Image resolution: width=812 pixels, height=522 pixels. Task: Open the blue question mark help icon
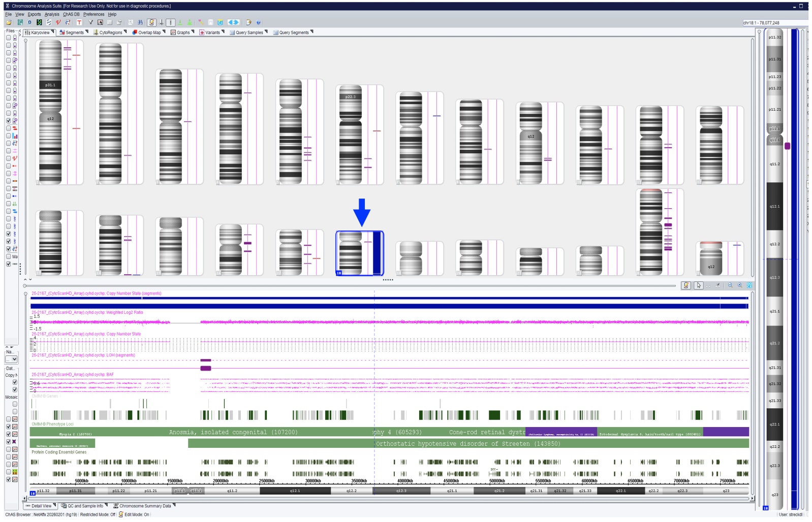tap(259, 22)
